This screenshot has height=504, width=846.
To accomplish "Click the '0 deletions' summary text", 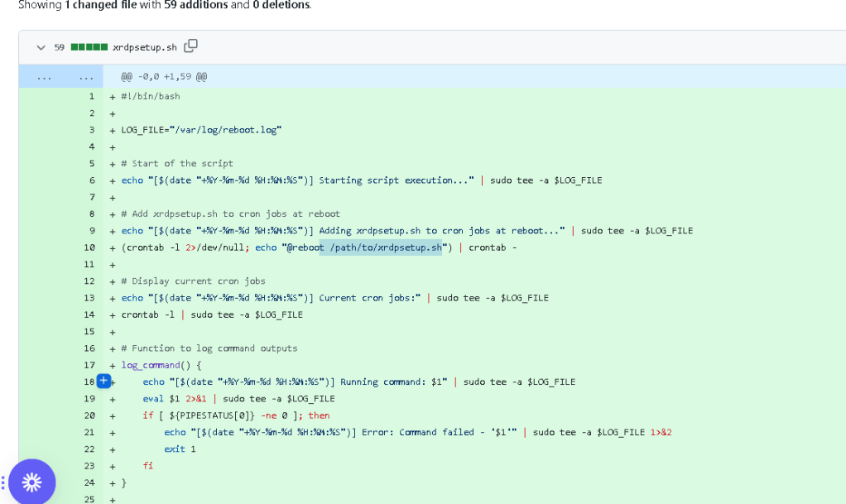I will (281, 5).
